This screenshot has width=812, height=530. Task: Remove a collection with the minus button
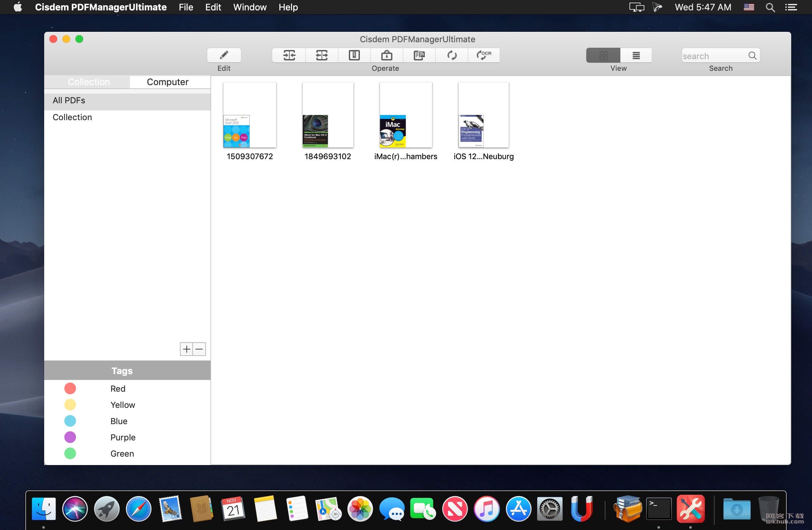click(199, 349)
